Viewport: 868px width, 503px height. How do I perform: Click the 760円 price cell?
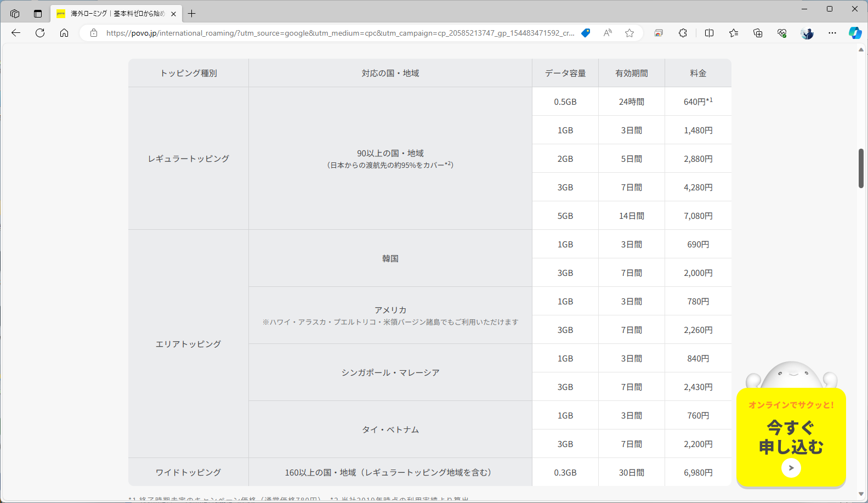(698, 415)
